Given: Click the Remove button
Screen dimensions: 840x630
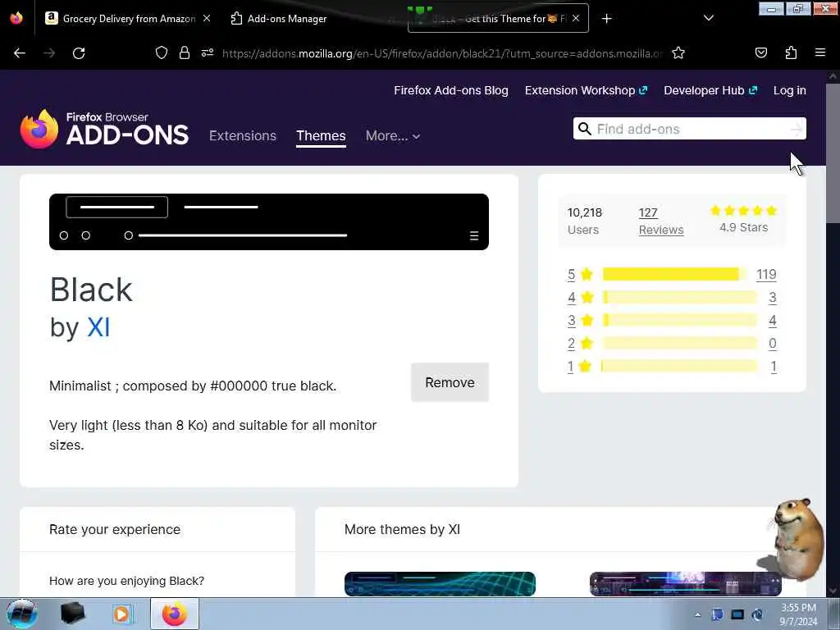Looking at the screenshot, I should coord(450,382).
